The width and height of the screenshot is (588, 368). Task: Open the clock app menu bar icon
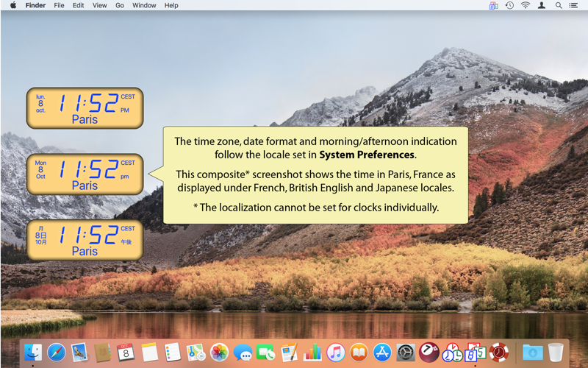493,5
